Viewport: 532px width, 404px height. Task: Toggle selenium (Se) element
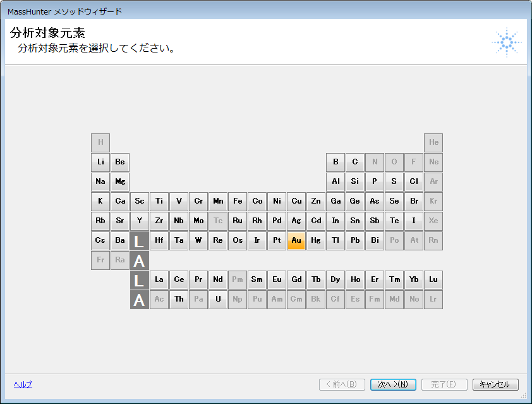pyautogui.click(x=394, y=202)
